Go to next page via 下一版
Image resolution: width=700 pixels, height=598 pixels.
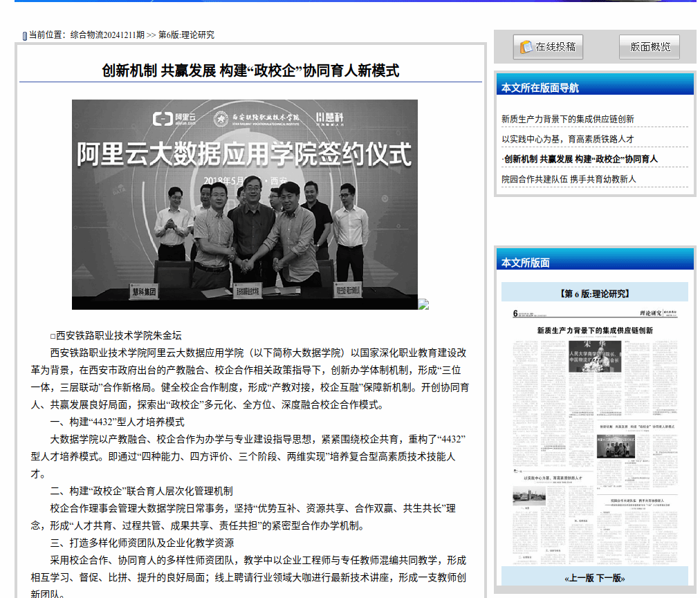click(610, 578)
